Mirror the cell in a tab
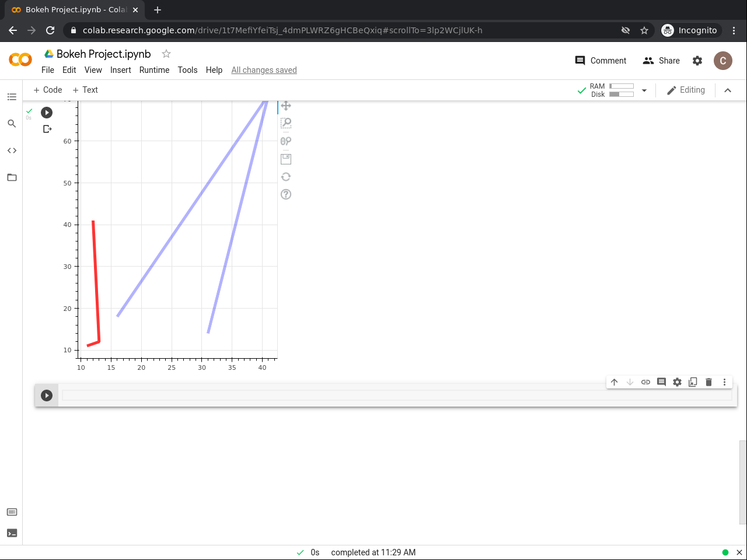The width and height of the screenshot is (747, 560). 693,382
